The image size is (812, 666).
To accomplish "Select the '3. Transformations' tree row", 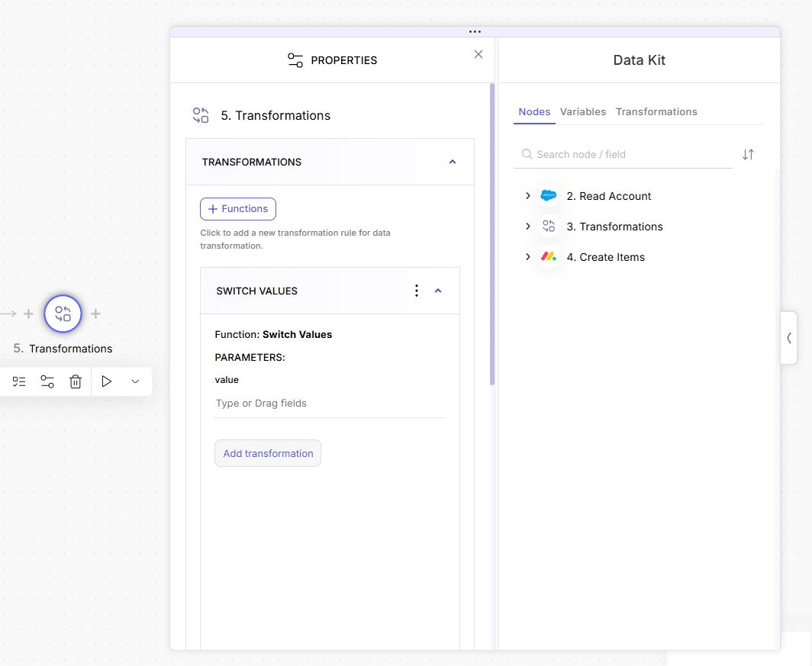I will tap(614, 227).
